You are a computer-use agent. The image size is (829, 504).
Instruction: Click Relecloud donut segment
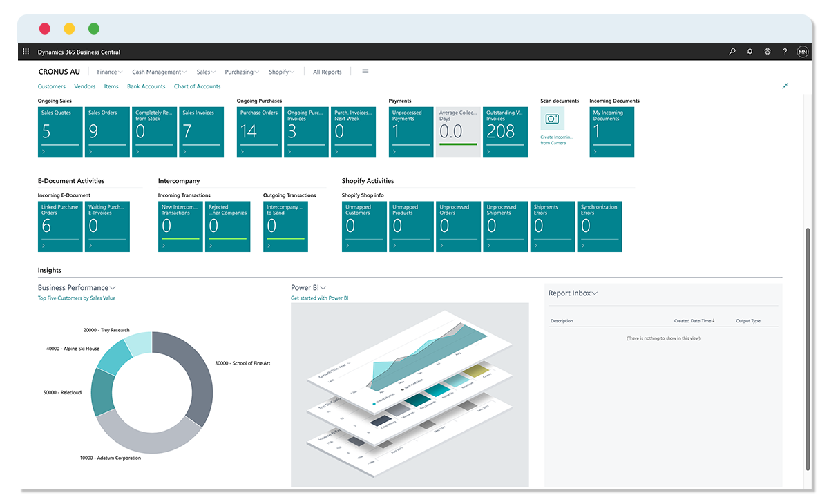pyautogui.click(x=102, y=393)
